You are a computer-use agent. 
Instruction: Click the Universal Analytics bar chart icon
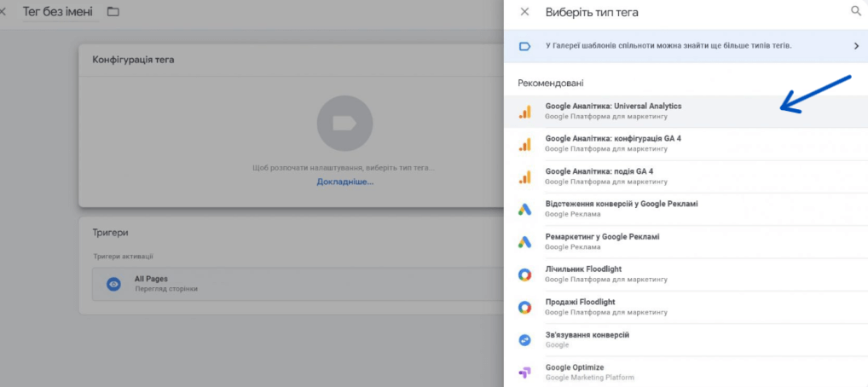(x=524, y=112)
